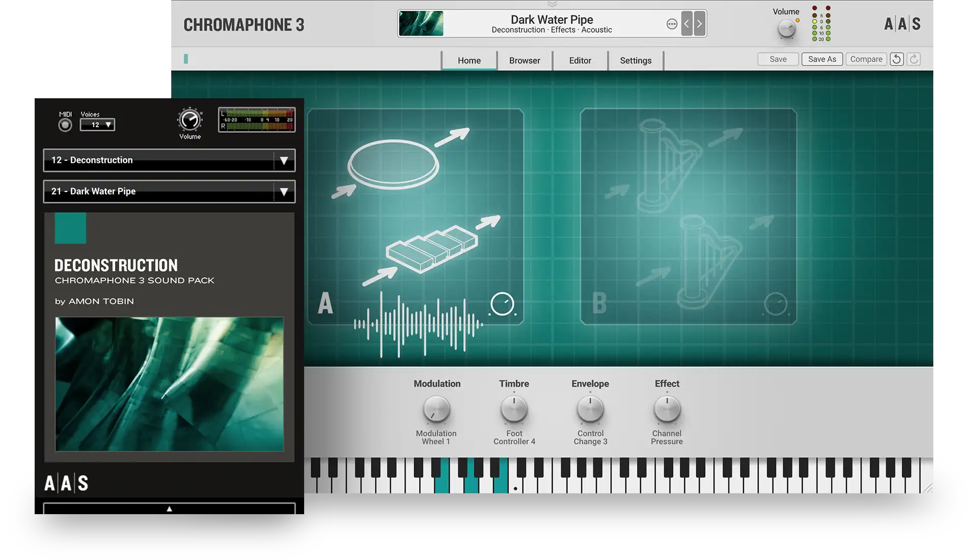Viewport: 968px width, 560px height.
Task: Go to previous preset arrow
Action: [x=687, y=24]
